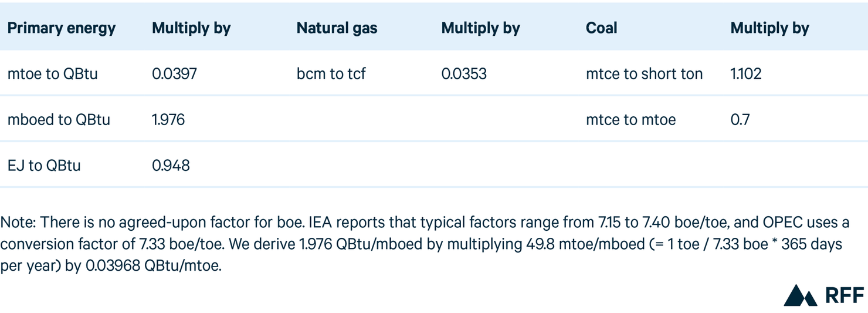The width and height of the screenshot is (868, 313).
Task: Select the mboed to QBtu cell
Action: [x=59, y=120]
